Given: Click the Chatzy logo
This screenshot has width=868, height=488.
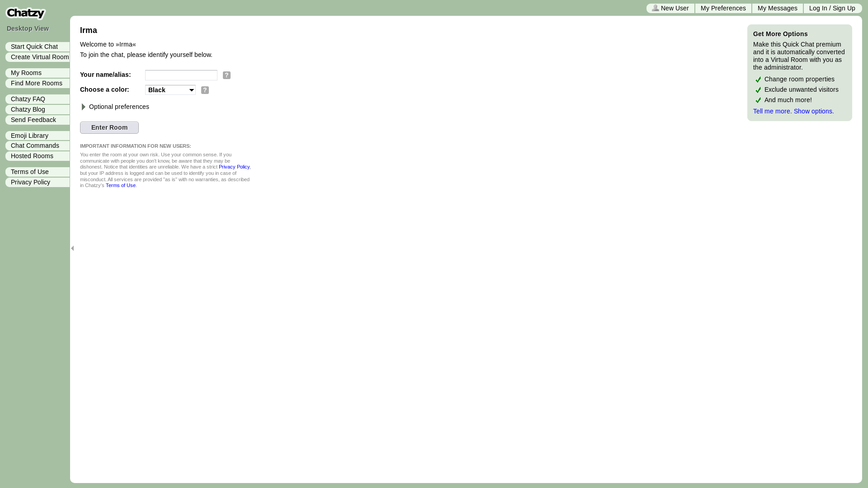Looking at the screenshot, I should coord(26,14).
